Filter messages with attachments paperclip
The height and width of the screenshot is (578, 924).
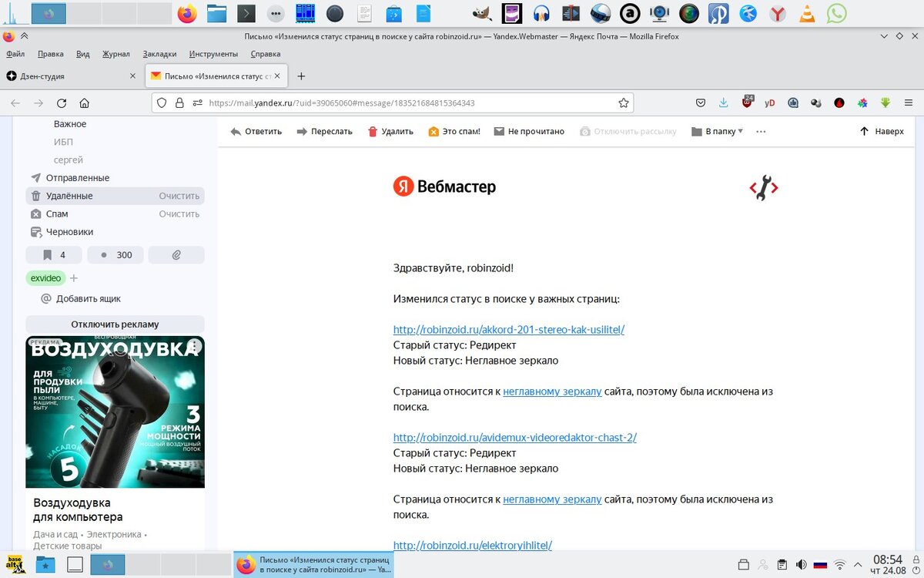tap(176, 255)
